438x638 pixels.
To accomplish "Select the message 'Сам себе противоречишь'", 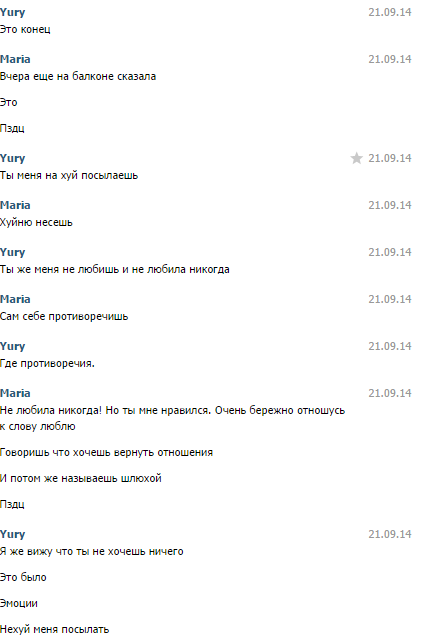I will pos(64,317).
